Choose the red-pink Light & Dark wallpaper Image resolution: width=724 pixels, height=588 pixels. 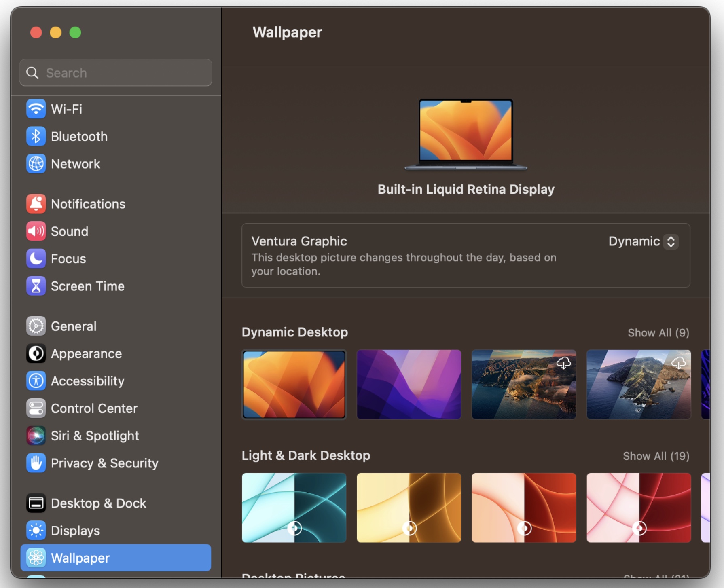639,508
